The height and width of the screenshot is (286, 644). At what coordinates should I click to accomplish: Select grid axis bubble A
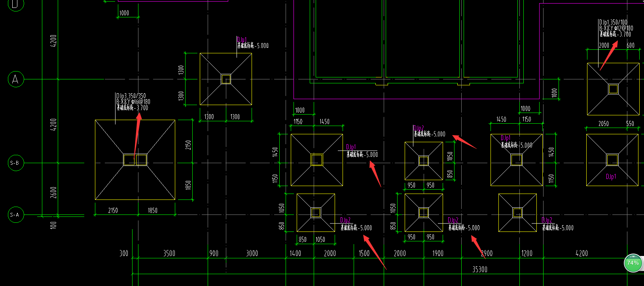16,79
